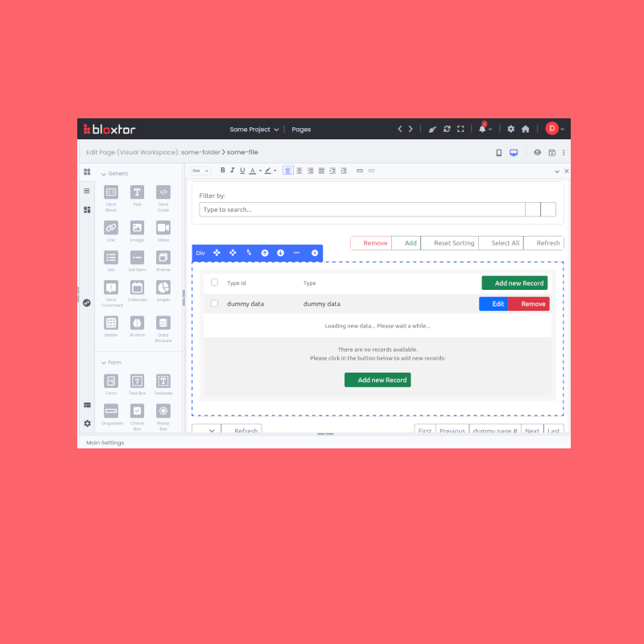Select the Dropdown form widget

[x=112, y=414]
